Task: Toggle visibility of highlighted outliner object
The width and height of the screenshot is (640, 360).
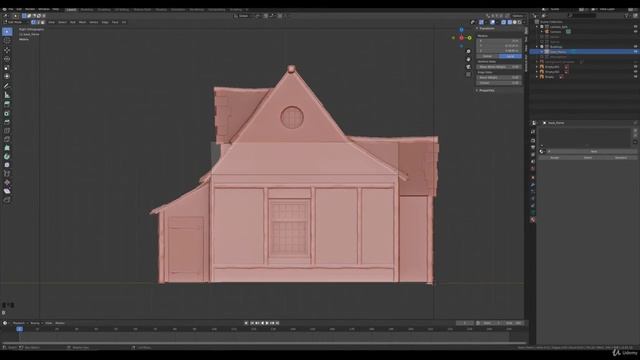Action: 636,52
